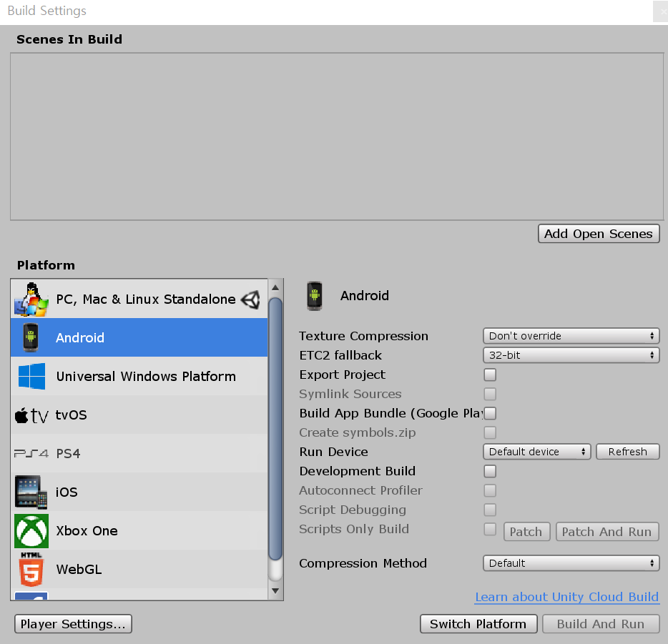Viewport: 668px width, 644px height.
Task: Open Learn about Unity Cloud Build link
Action: click(567, 597)
